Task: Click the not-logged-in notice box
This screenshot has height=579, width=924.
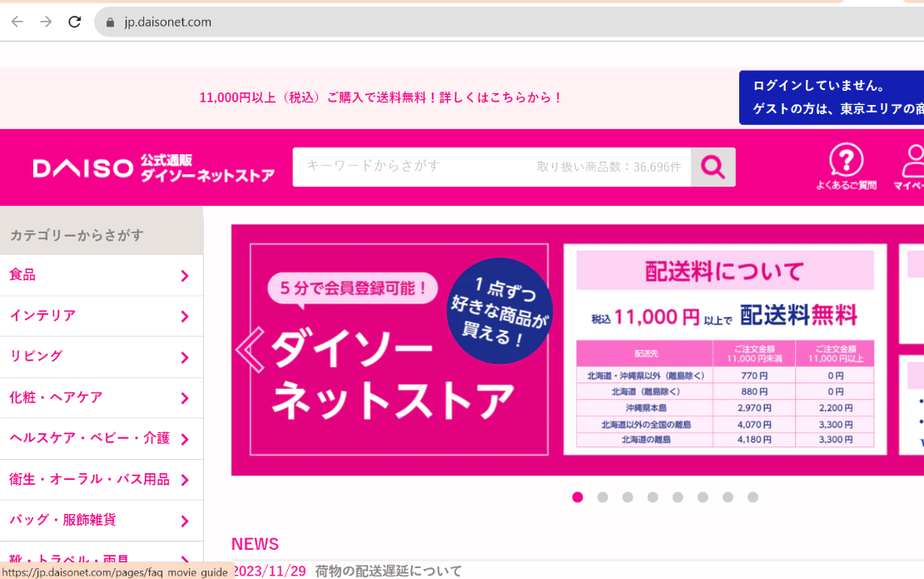Action: point(832,97)
